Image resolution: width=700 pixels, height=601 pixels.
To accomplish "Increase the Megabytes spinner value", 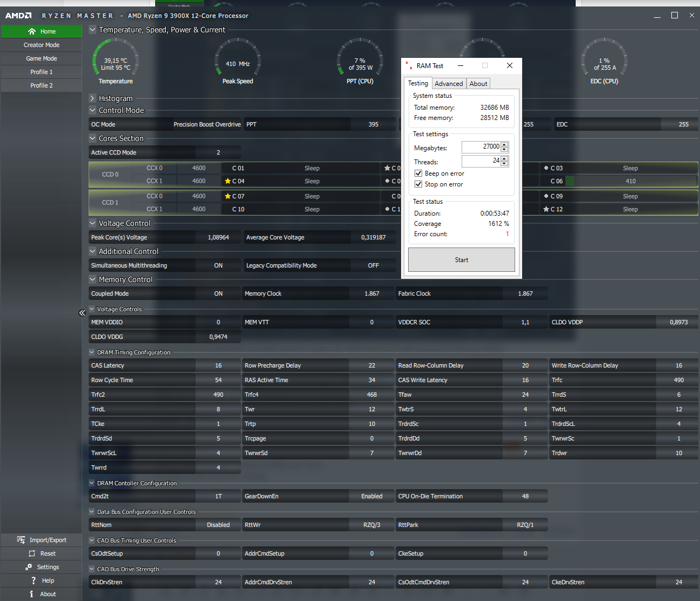I will coord(504,144).
